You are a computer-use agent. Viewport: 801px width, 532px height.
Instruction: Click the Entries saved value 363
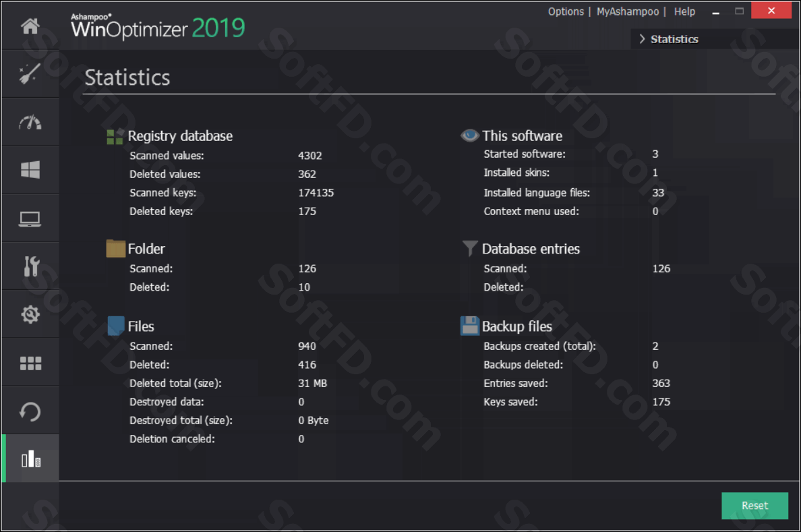point(661,383)
